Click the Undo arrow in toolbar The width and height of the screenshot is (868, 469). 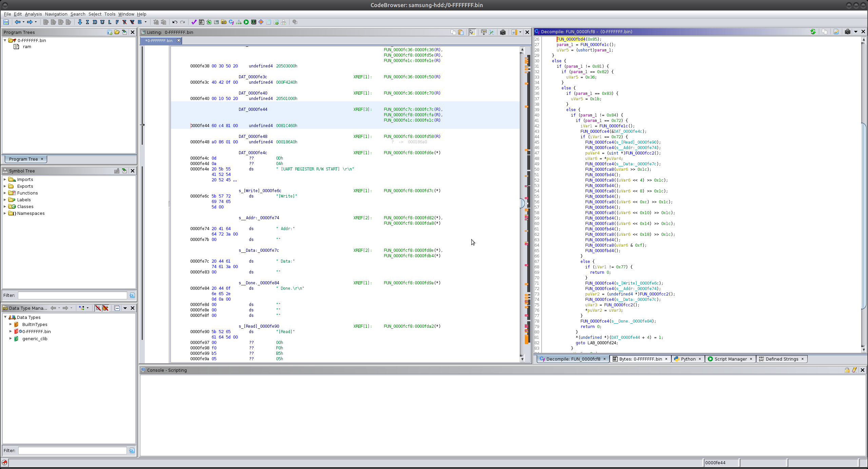click(x=175, y=22)
